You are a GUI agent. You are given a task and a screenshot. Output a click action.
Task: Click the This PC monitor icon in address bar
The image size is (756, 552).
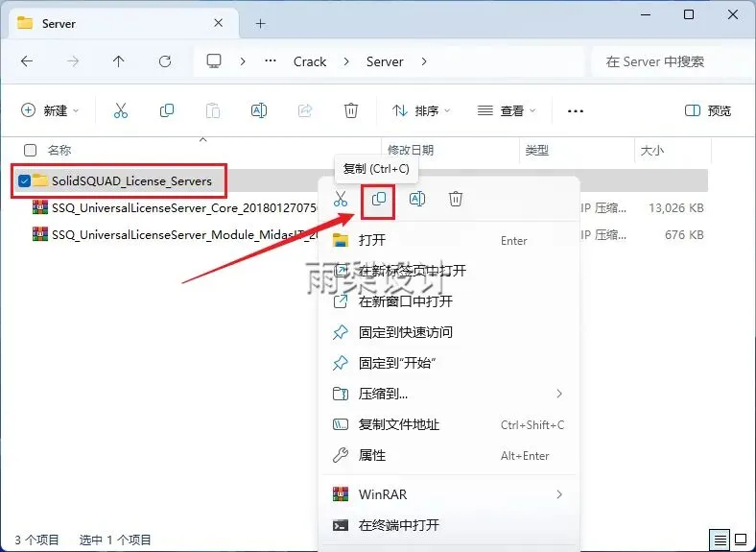(x=214, y=61)
